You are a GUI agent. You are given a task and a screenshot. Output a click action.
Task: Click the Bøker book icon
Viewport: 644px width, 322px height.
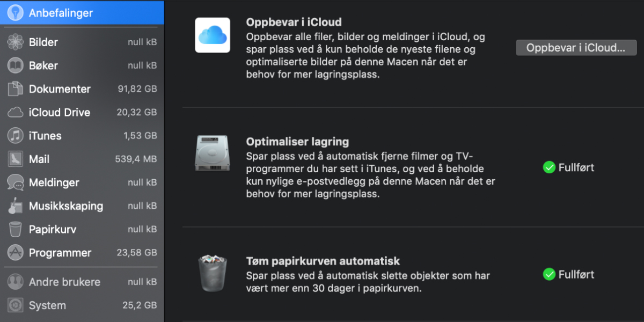[15, 65]
